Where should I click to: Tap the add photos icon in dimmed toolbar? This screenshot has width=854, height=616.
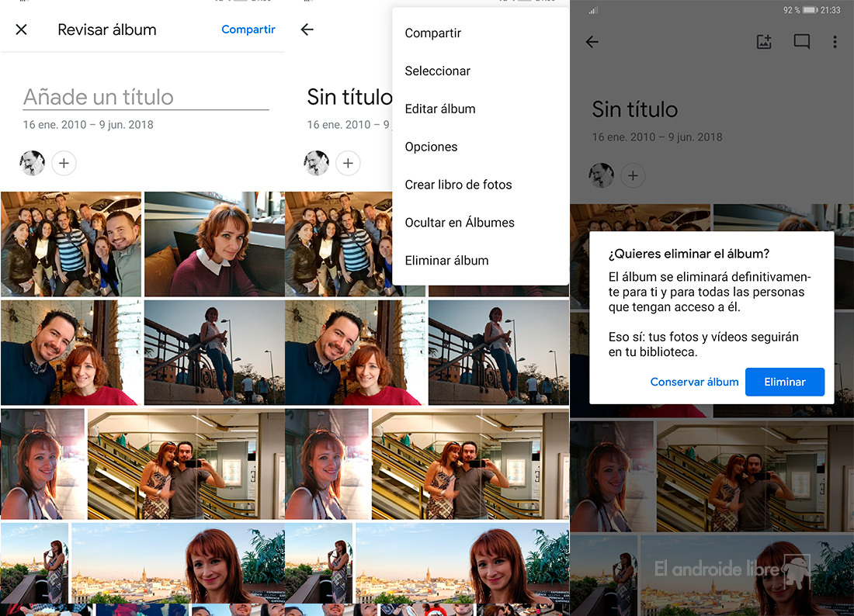(x=764, y=42)
